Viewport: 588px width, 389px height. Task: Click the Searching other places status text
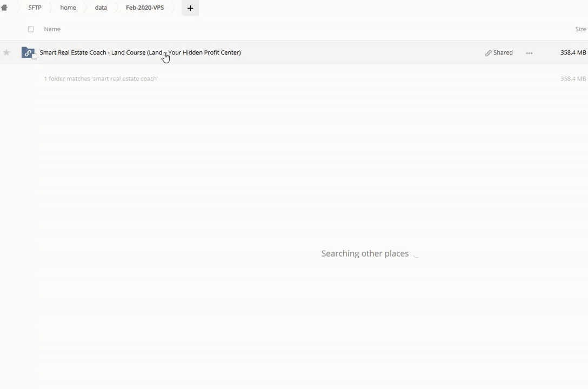tap(365, 253)
